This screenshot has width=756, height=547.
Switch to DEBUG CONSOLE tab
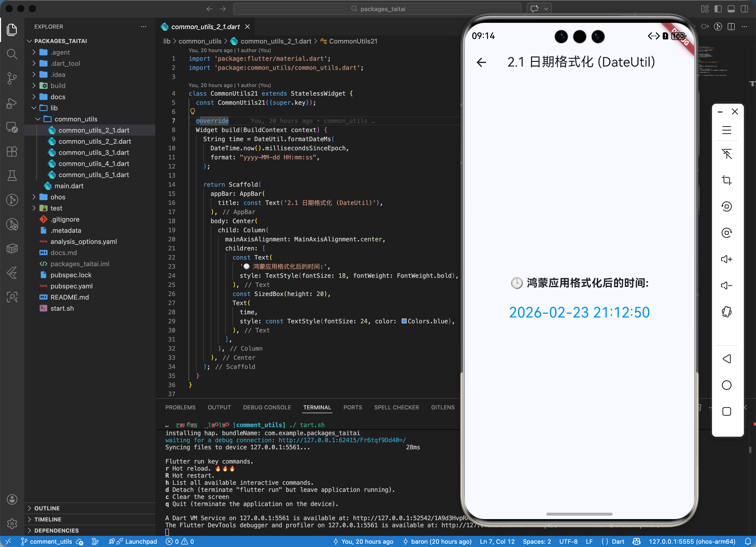click(x=267, y=407)
